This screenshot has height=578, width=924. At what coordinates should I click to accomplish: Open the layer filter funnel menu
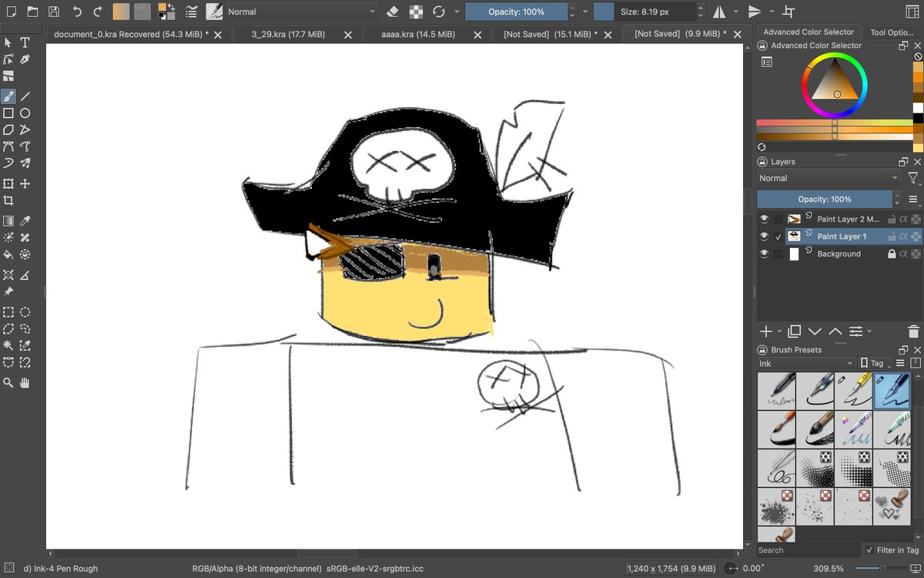coord(913,178)
